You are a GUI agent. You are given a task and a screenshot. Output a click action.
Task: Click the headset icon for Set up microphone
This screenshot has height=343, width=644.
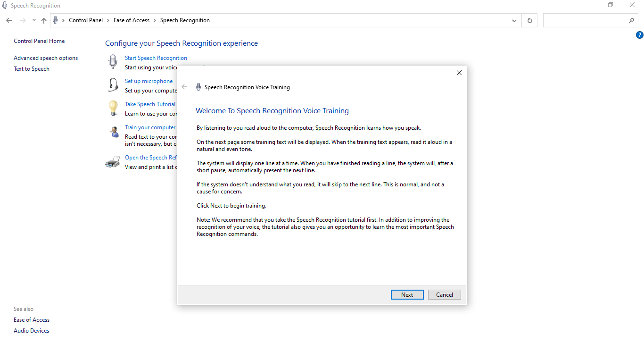(113, 85)
